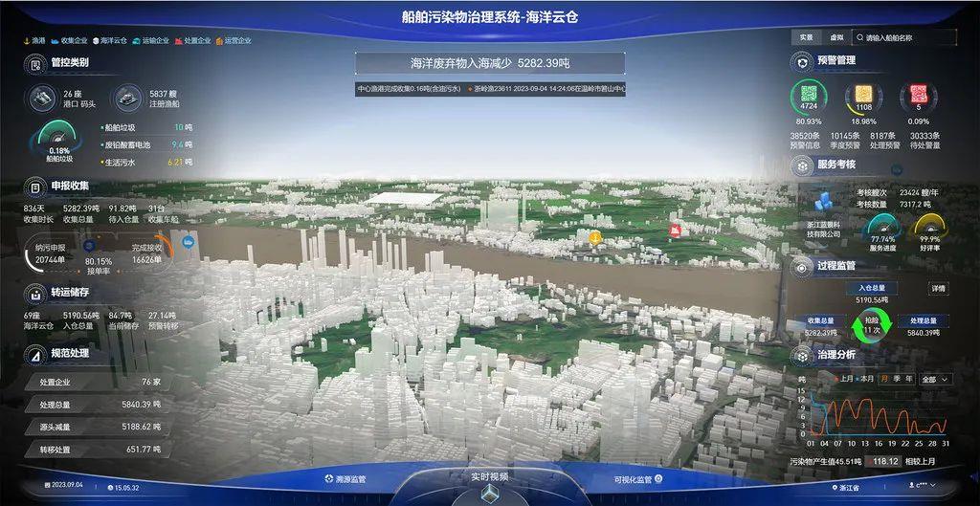Click the blue ship marker beside 完成接收
The width and height of the screenshot is (980, 506).
tap(189, 241)
